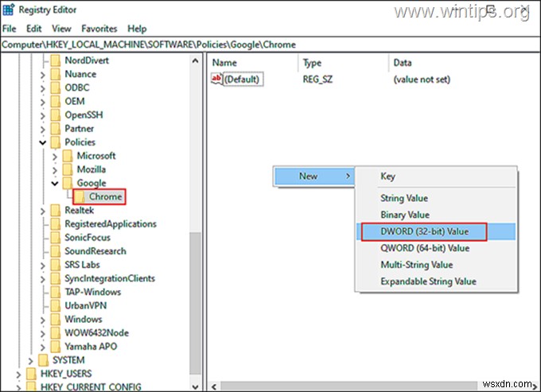Click the SoundResearch folder icon

56,251
